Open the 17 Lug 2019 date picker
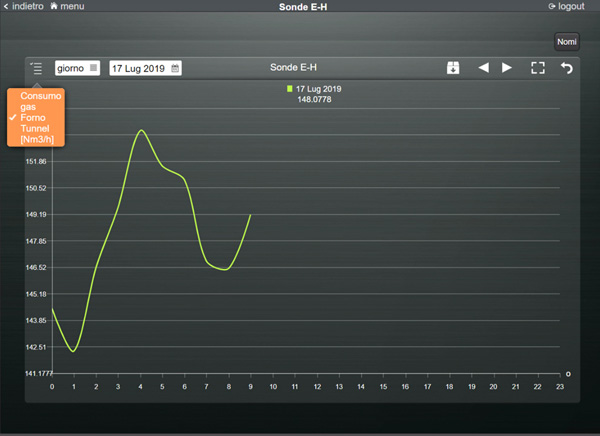This screenshot has width=600, height=436. coord(139,68)
